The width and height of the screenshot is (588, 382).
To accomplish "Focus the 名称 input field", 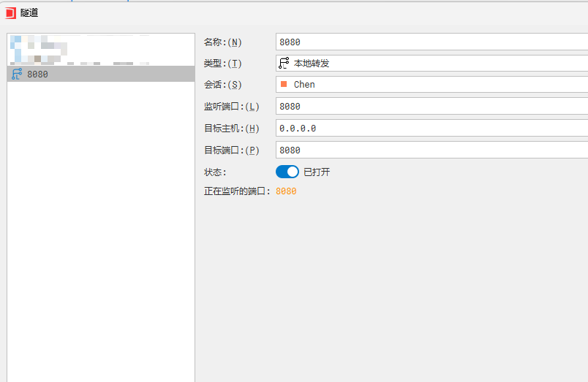I will click(431, 42).
